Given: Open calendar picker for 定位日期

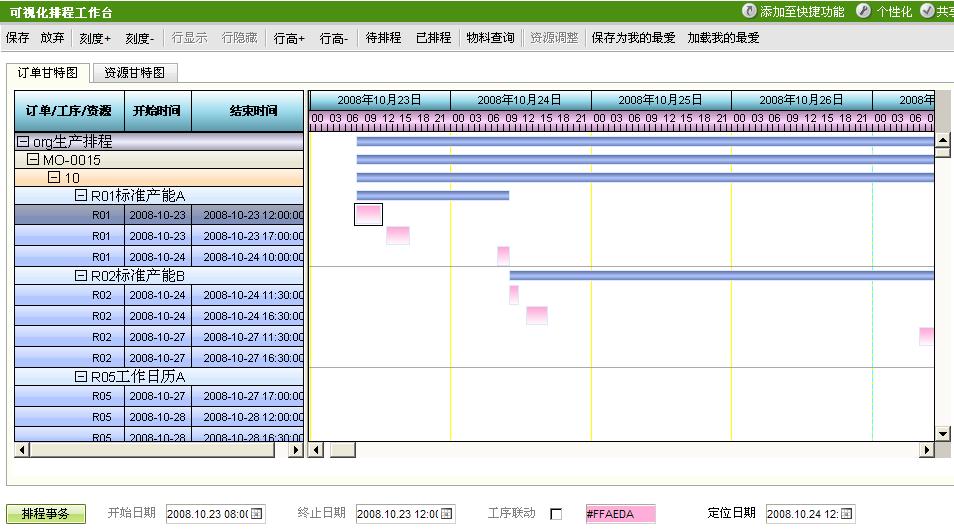Looking at the screenshot, I should [846, 514].
